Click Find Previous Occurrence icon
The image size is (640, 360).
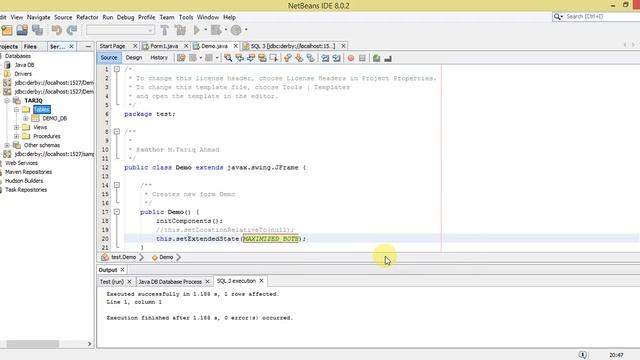(239, 58)
